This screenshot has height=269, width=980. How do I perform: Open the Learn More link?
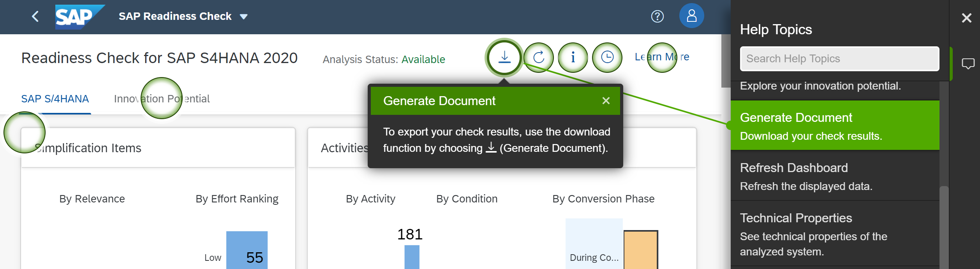click(x=662, y=57)
